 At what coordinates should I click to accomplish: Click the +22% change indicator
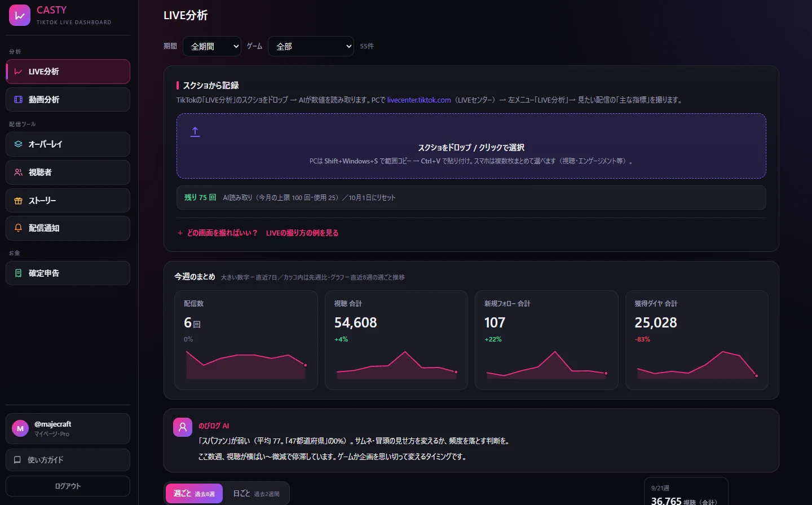click(493, 339)
